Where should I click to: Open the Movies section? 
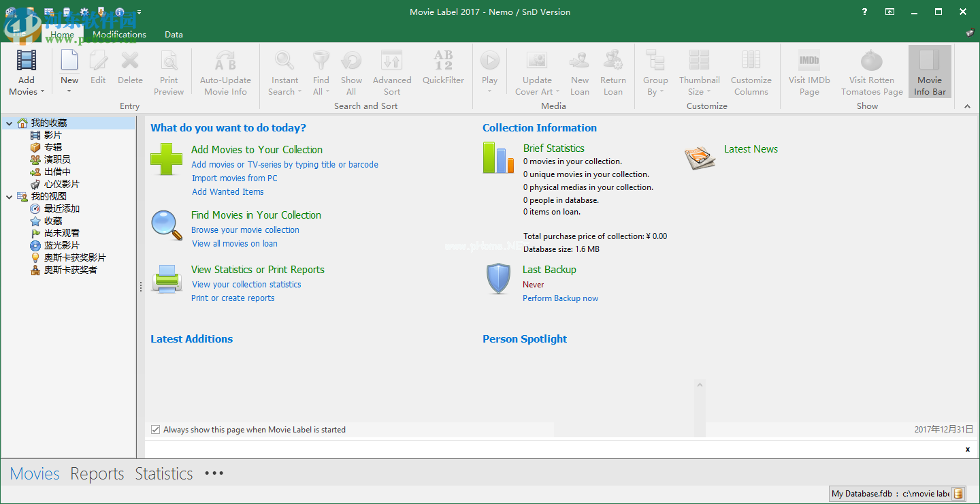tap(35, 473)
